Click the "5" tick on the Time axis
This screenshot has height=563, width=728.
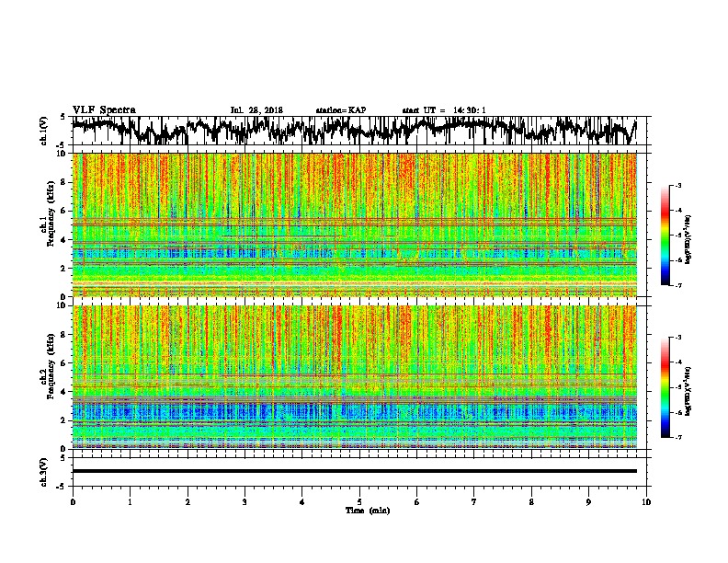coord(359,502)
